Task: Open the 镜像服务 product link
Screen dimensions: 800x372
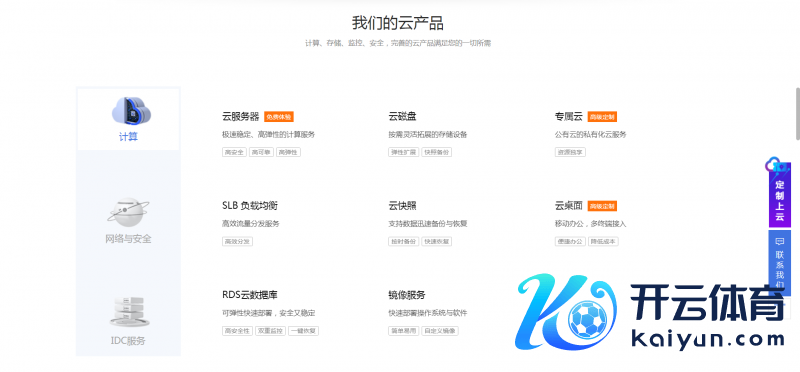Action: pyautogui.click(x=407, y=295)
